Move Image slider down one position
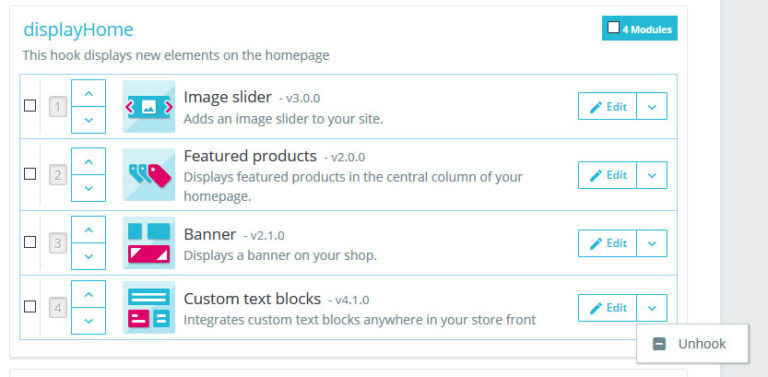The image size is (768, 377). tap(88, 120)
